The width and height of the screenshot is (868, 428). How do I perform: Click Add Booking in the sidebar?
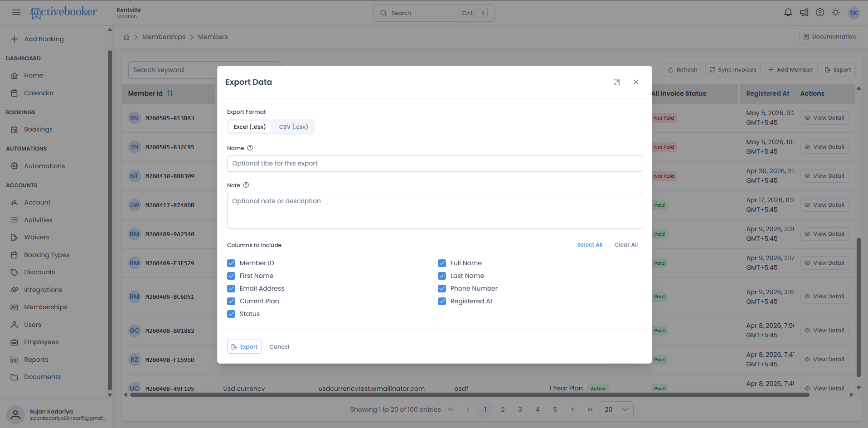coord(44,39)
